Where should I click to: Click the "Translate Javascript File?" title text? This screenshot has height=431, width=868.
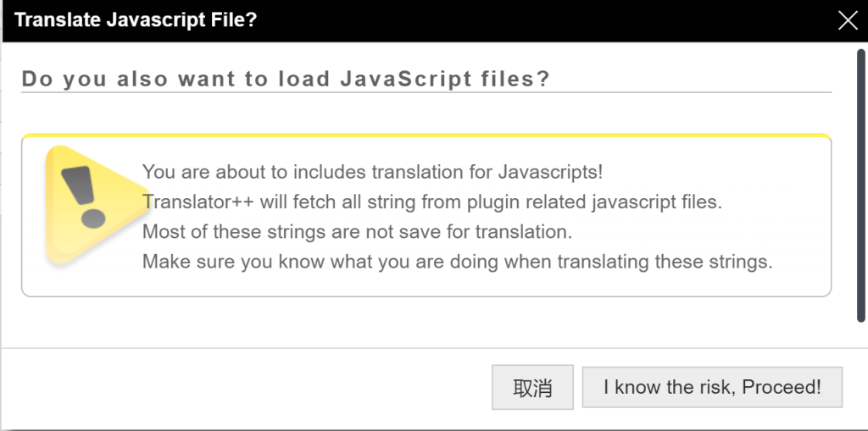(x=136, y=20)
